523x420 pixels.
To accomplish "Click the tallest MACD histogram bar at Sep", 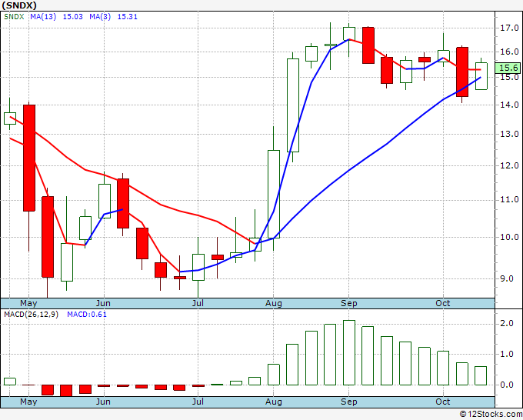I will (x=349, y=352).
